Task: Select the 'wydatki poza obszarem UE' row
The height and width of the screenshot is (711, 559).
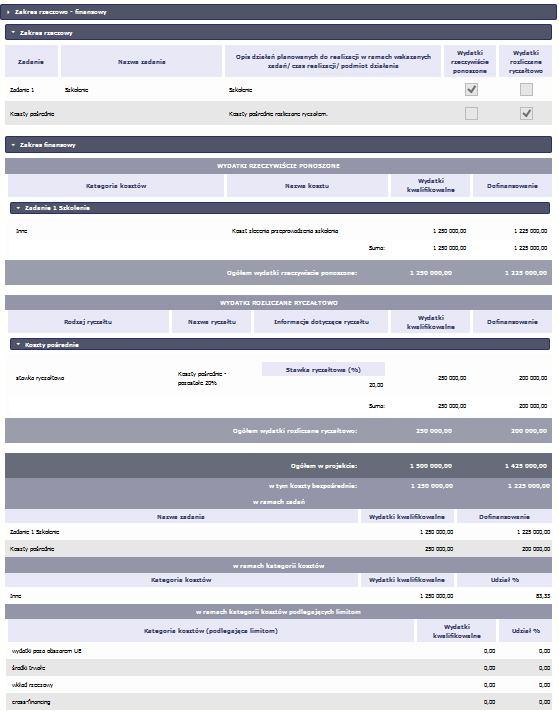Action: pos(278,651)
